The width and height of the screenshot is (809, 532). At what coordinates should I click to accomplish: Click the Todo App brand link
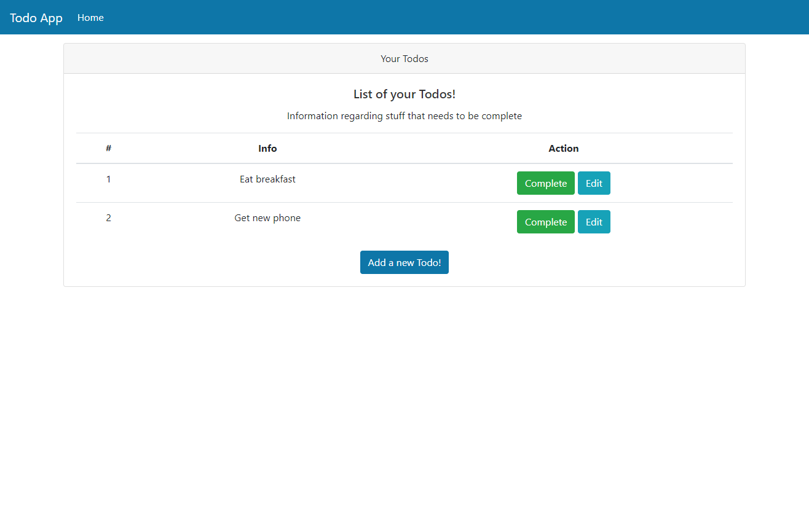[36, 17]
